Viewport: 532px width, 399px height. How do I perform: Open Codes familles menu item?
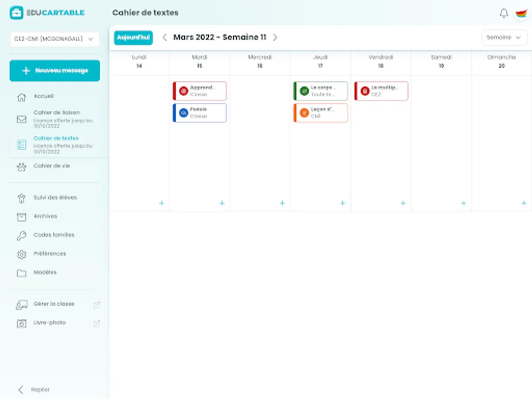click(54, 235)
